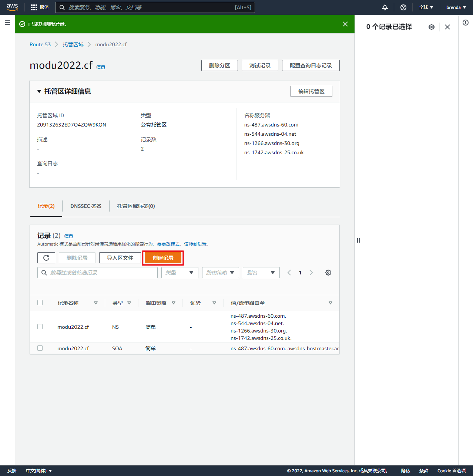Focus the top services search box
Screen dimensions: 473x476
155,7
